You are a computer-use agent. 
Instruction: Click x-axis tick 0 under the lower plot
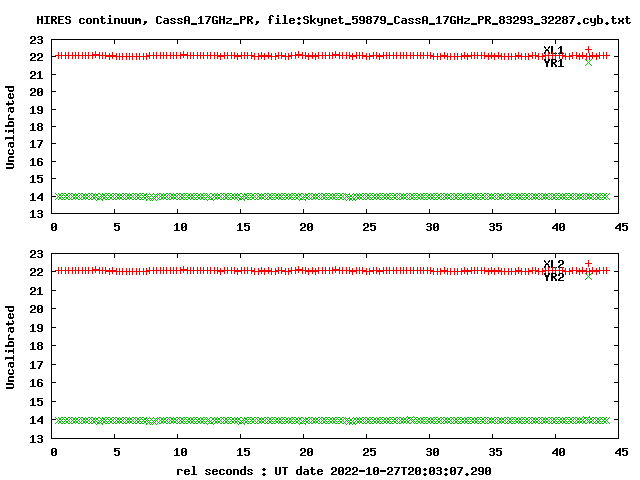point(54,452)
